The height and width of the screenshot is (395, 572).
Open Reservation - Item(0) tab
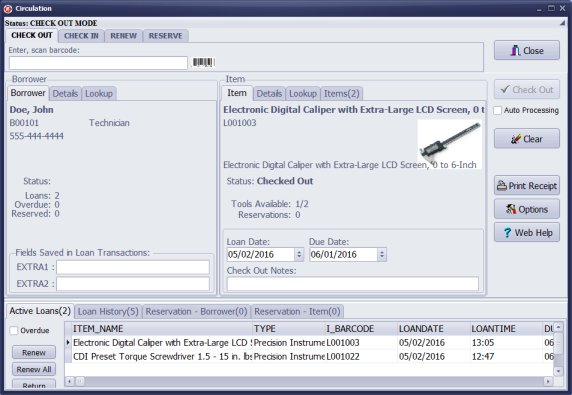[297, 311]
